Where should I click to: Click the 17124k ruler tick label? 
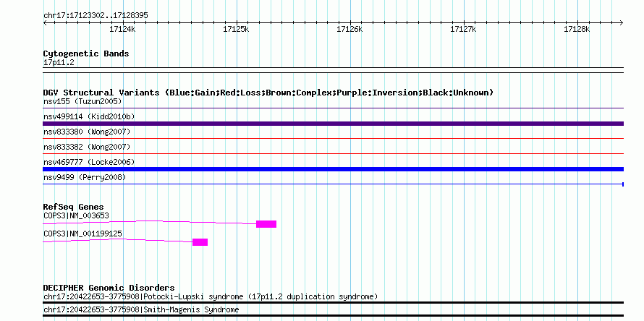(x=122, y=29)
